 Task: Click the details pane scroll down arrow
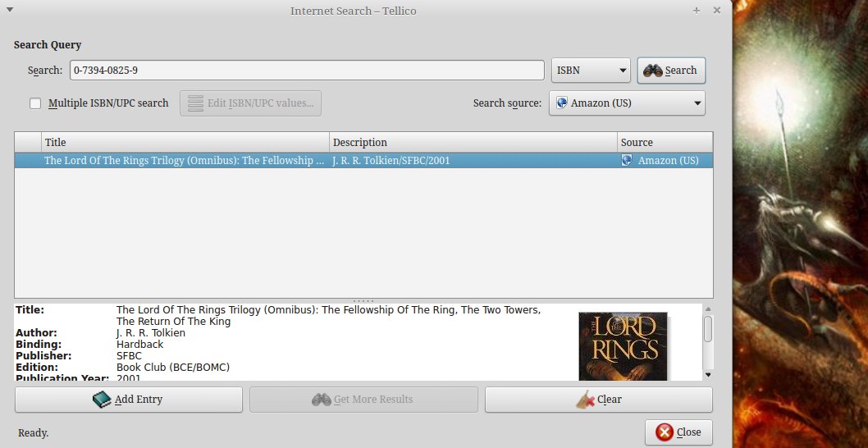click(x=708, y=376)
